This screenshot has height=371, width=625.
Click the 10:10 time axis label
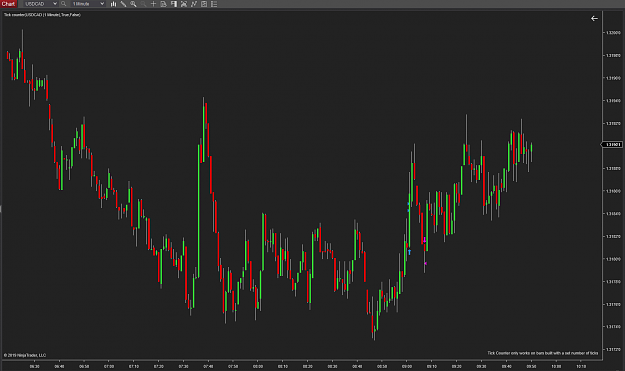click(x=581, y=366)
